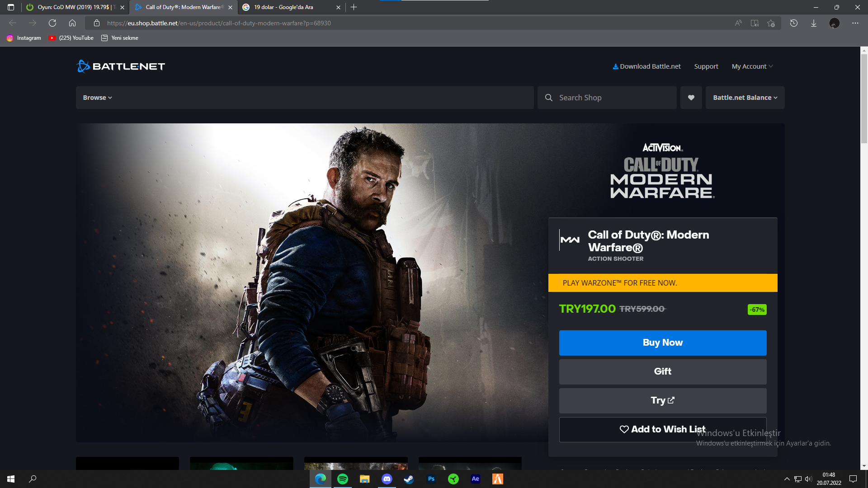Click the Buy Now button

point(662,343)
